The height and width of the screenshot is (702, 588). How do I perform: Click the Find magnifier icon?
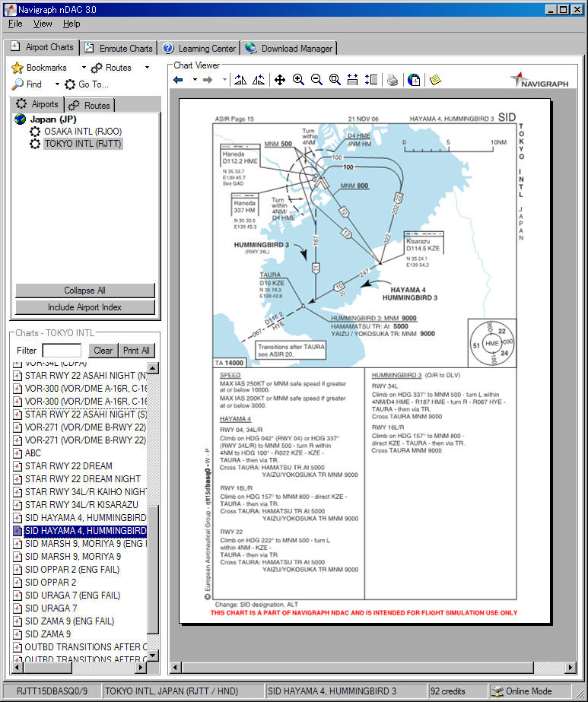pyautogui.click(x=17, y=84)
